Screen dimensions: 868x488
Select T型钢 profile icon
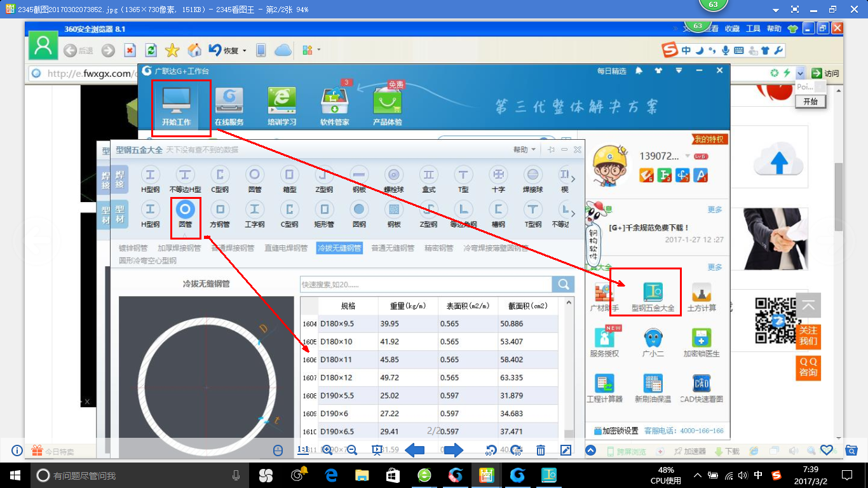coord(532,213)
